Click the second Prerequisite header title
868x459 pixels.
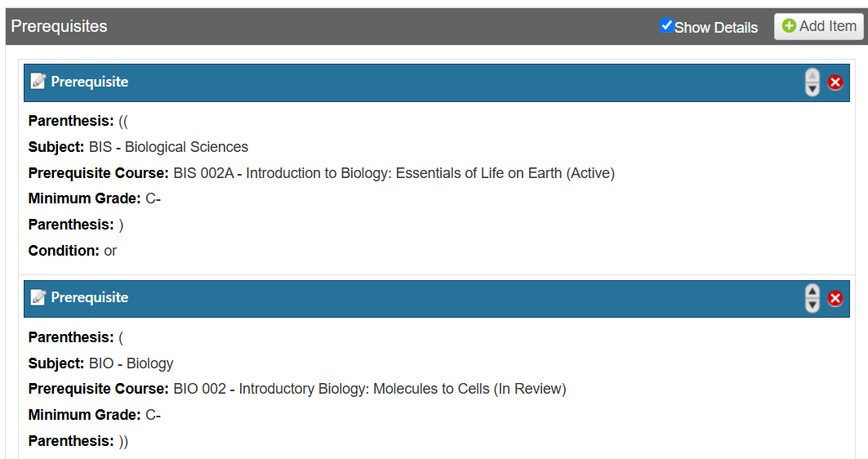point(90,297)
